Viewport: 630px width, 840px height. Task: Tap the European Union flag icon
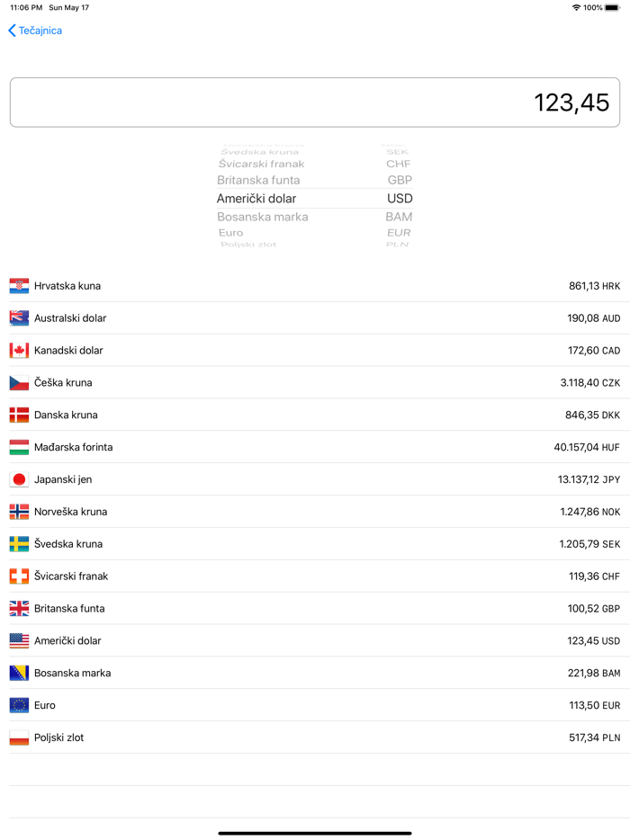tap(19, 706)
